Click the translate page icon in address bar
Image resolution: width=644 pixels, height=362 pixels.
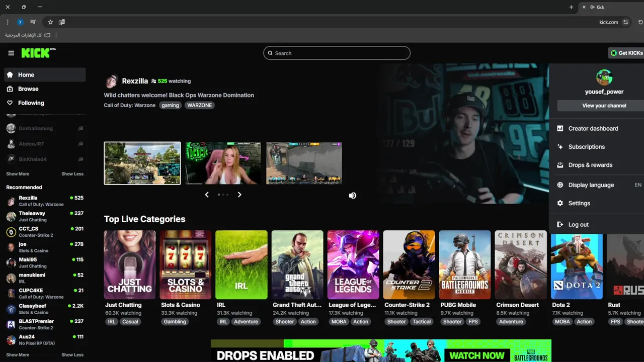[62, 22]
